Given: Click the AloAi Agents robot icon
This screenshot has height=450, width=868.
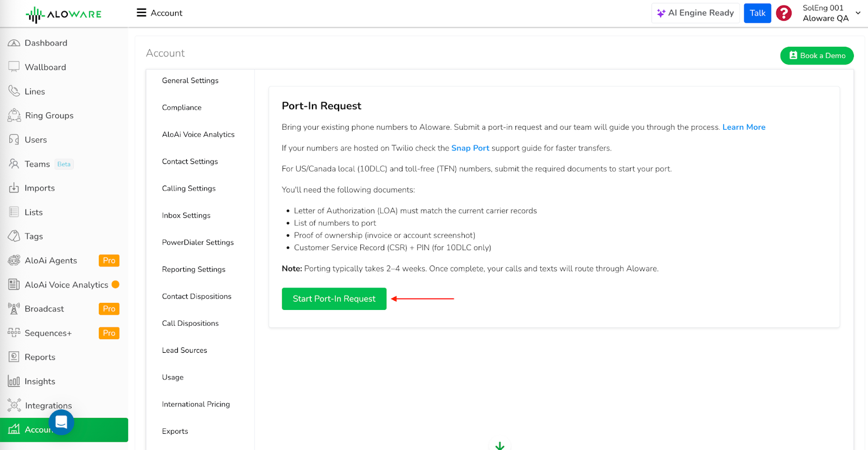Looking at the screenshot, I should [x=14, y=260].
